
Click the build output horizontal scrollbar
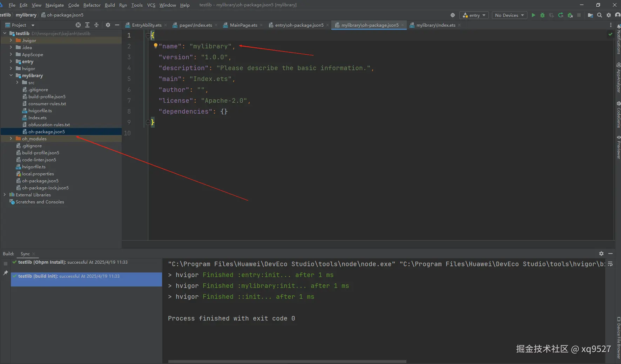coord(287,361)
